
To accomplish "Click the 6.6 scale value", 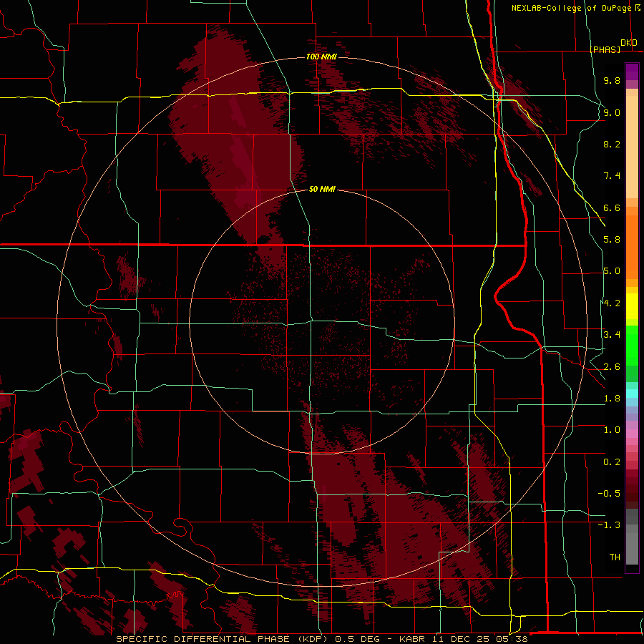I will (612, 208).
